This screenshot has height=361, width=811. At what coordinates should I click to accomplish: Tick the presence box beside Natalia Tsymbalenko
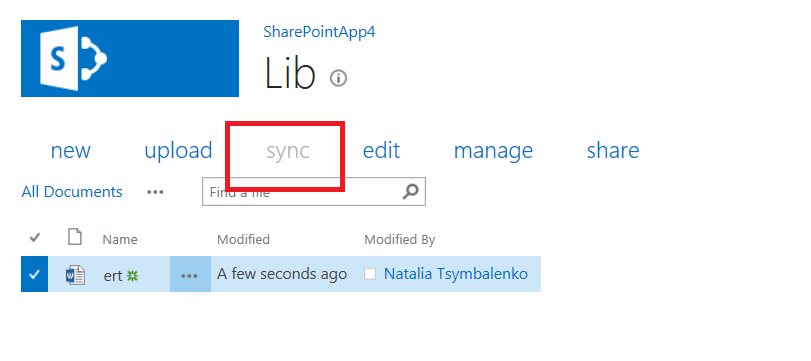[x=370, y=274]
